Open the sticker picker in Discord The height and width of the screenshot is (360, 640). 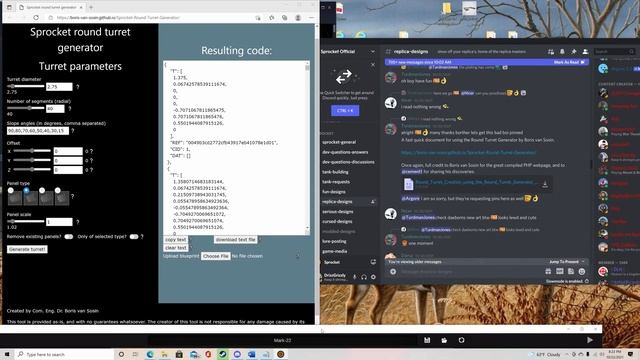pyautogui.click(x=571, y=271)
